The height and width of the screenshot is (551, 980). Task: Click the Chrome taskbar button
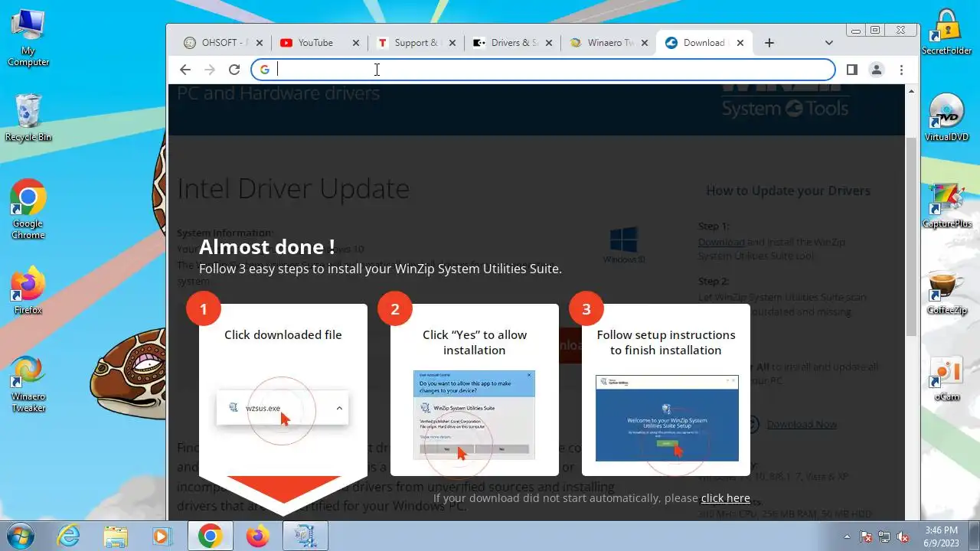tap(211, 536)
